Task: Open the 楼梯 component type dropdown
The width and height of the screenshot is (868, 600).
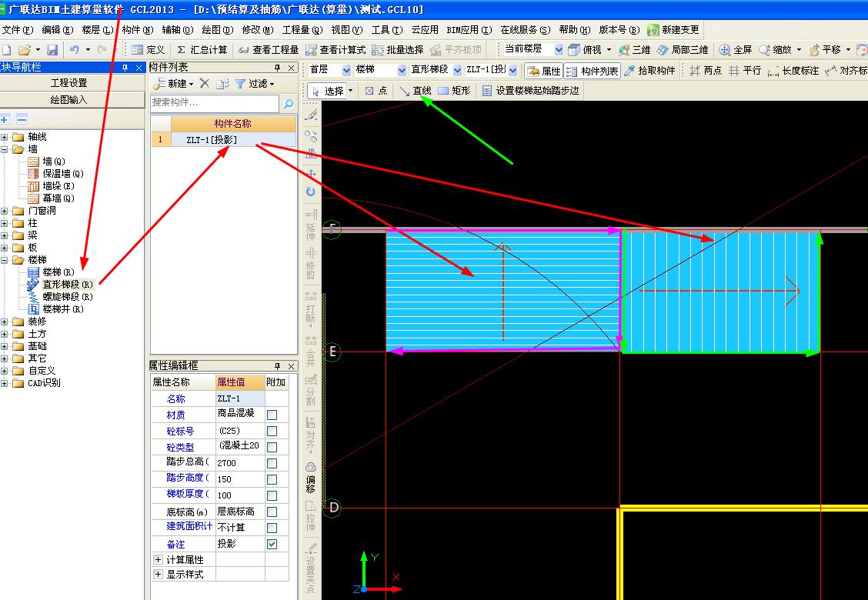Action: click(x=402, y=70)
